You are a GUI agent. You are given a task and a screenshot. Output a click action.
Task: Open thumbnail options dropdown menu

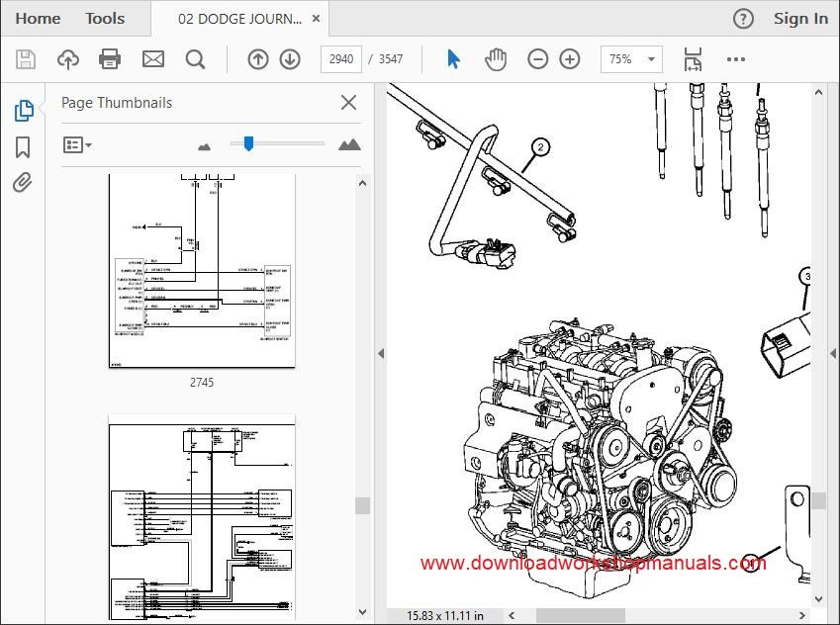77,144
